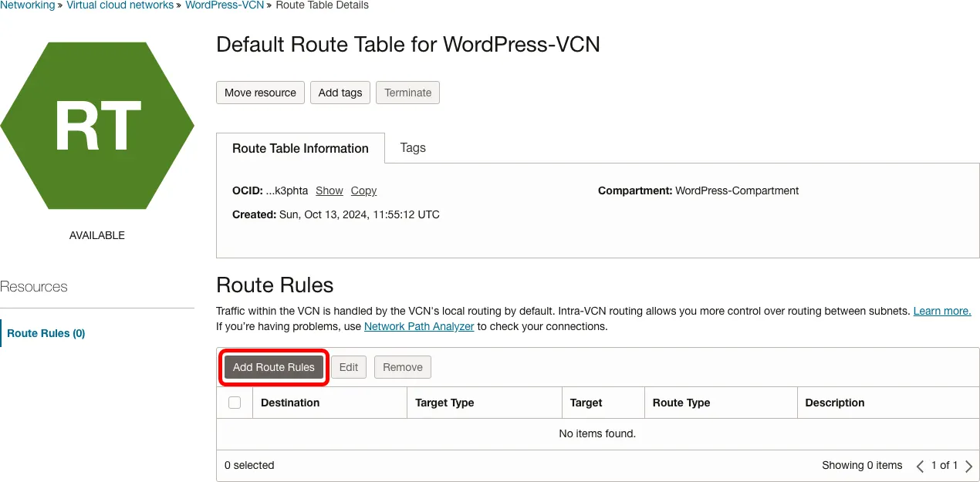This screenshot has width=980, height=482.
Task: Click Add Route Rules button
Action: [274, 367]
